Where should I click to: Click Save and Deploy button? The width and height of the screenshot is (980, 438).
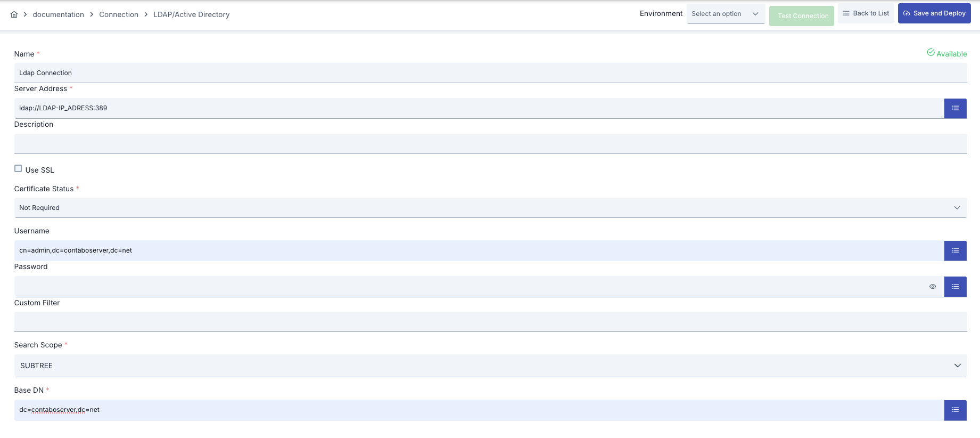click(x=934, y=13)
